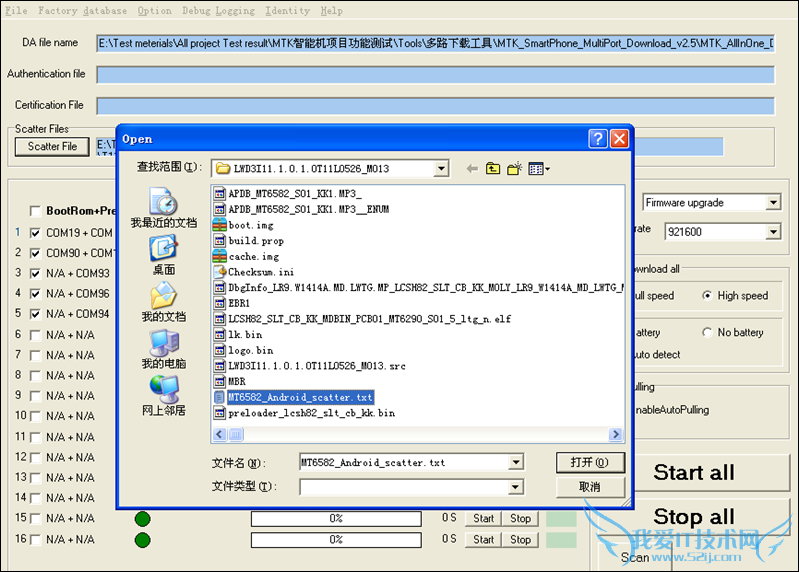Select the build.prop file
The width and height of the screenshot is (799, 572).
tap(249, 240)
